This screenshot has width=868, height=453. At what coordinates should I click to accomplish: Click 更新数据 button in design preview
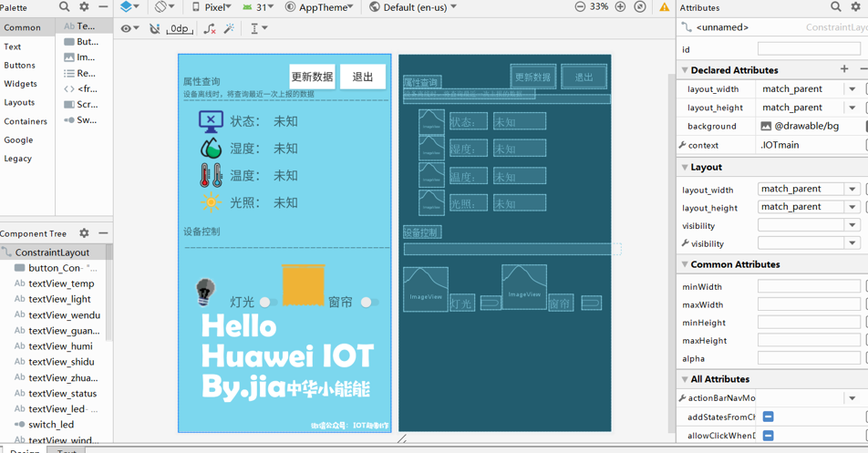pyautogui.click(x=312, y=77)
